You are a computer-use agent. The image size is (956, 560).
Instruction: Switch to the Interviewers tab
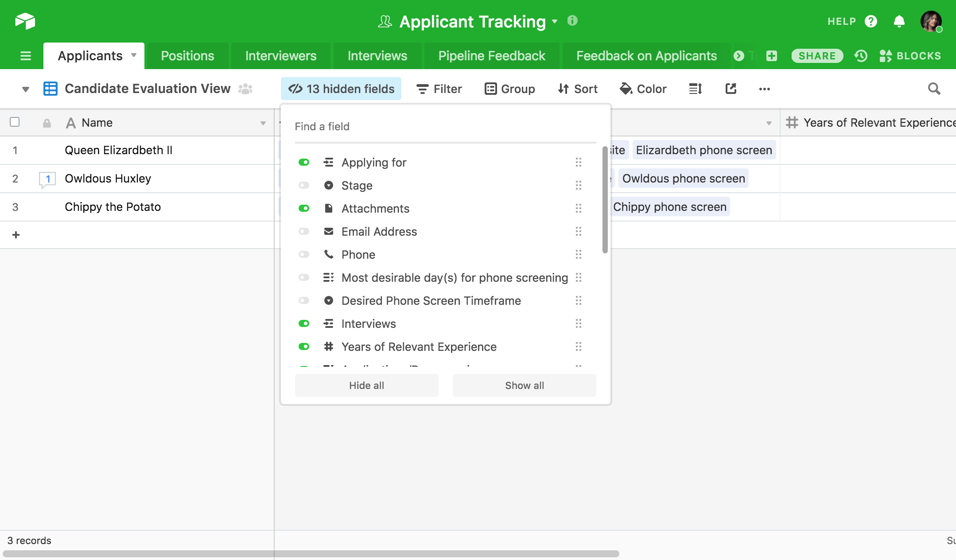coord(281,56)
